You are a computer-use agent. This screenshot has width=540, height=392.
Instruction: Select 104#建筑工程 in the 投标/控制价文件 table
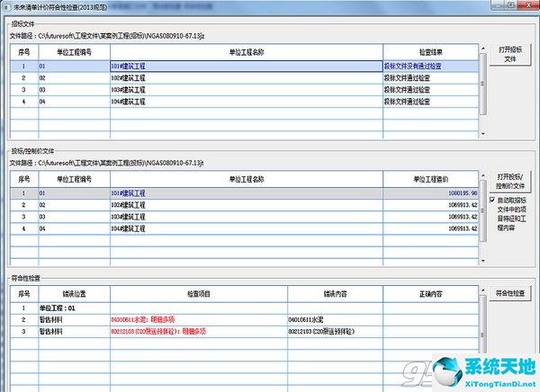click(x=247, y=228)
